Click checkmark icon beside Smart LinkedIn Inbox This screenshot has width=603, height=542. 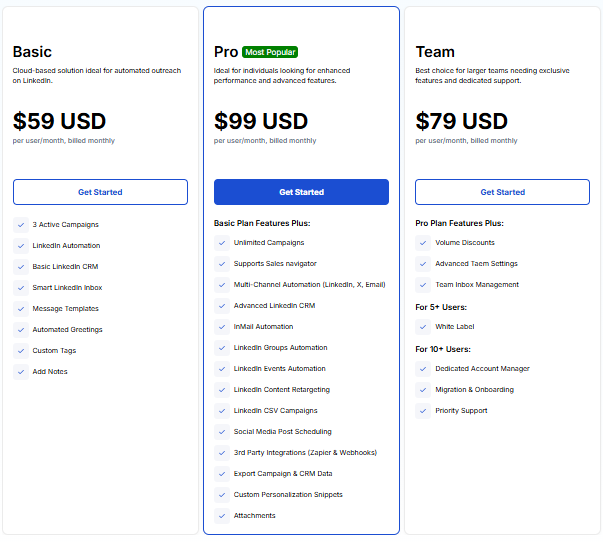pyautogui.click(x=21, y=288)
